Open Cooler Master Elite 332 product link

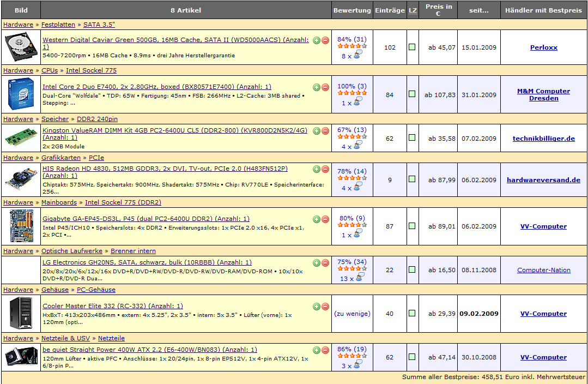[x=113, y=306]
